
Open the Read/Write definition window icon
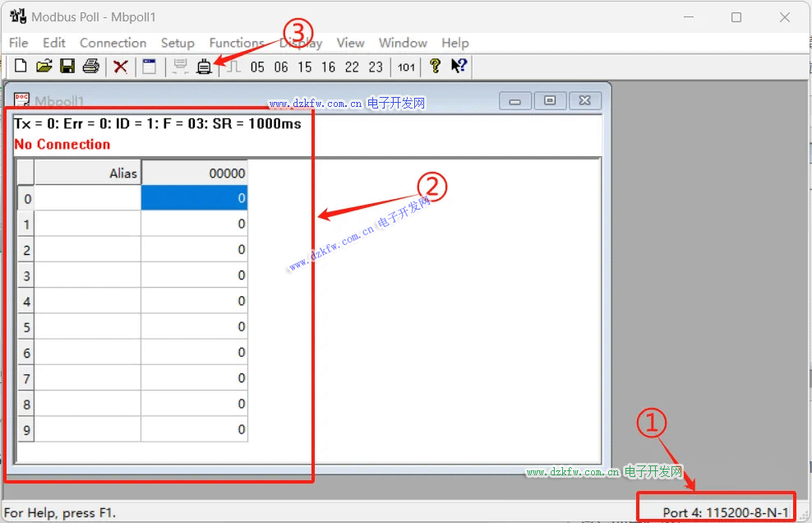point(149,67)
